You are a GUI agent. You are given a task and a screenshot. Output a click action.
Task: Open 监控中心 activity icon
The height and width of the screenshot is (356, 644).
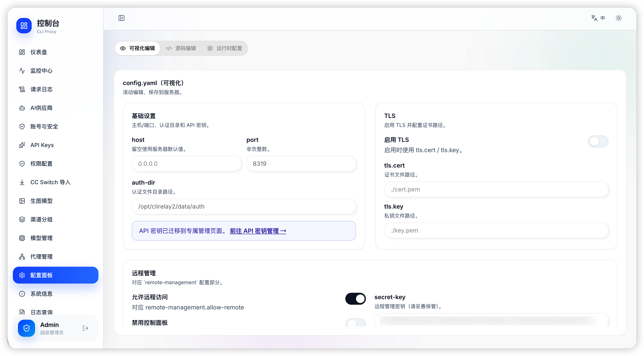22,71
